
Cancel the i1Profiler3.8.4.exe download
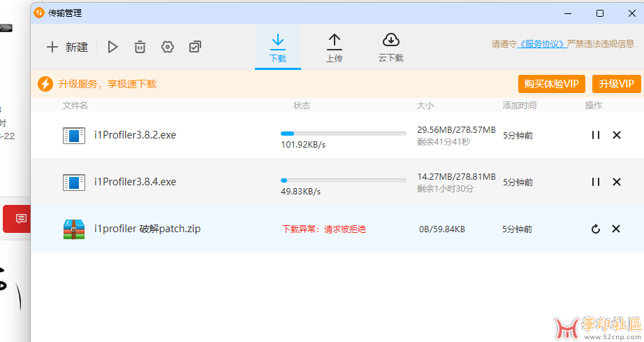[617, 182]
